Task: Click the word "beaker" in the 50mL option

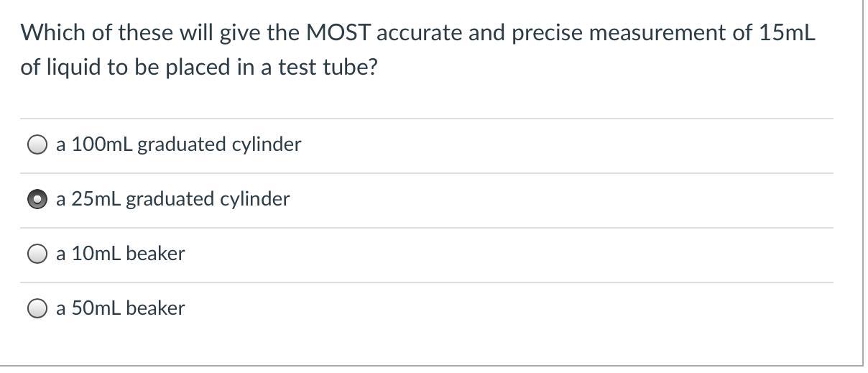Action: [x=155, y=308]
